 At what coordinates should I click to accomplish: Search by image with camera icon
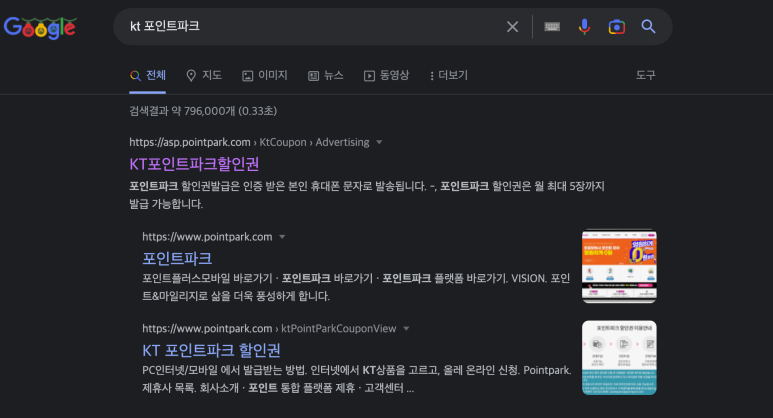[616, 27]
